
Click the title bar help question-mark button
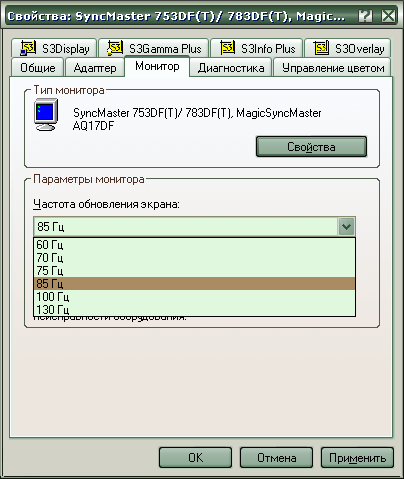[x=366, y=16]
